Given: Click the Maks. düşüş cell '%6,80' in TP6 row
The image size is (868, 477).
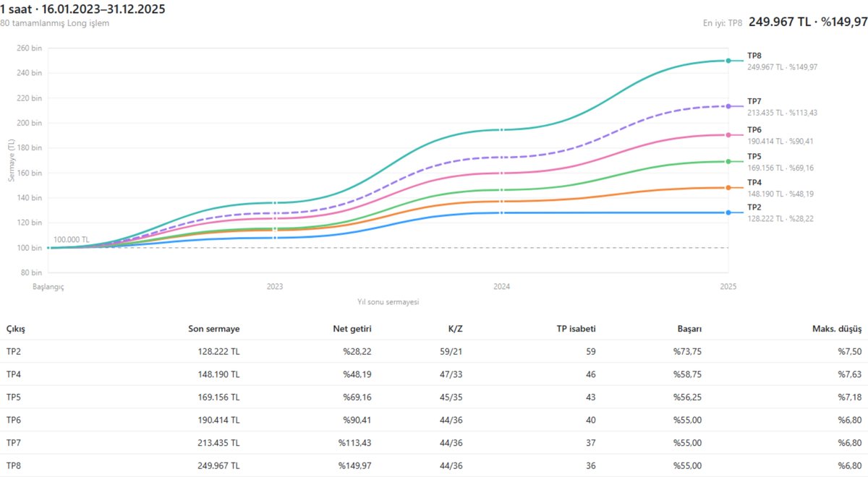Looking at the screenshot, I should click(x=850, y=420).
